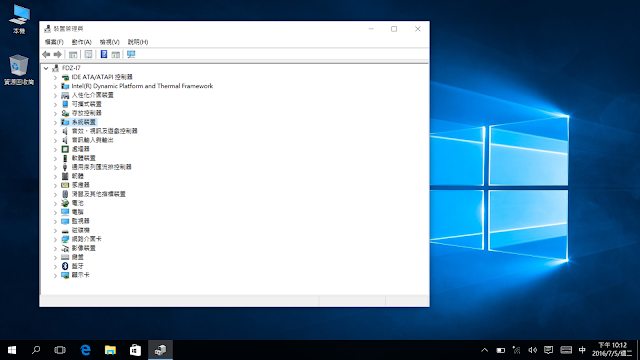
Task: Select the 網路介面卡 label text
Action: click(87, 239)
